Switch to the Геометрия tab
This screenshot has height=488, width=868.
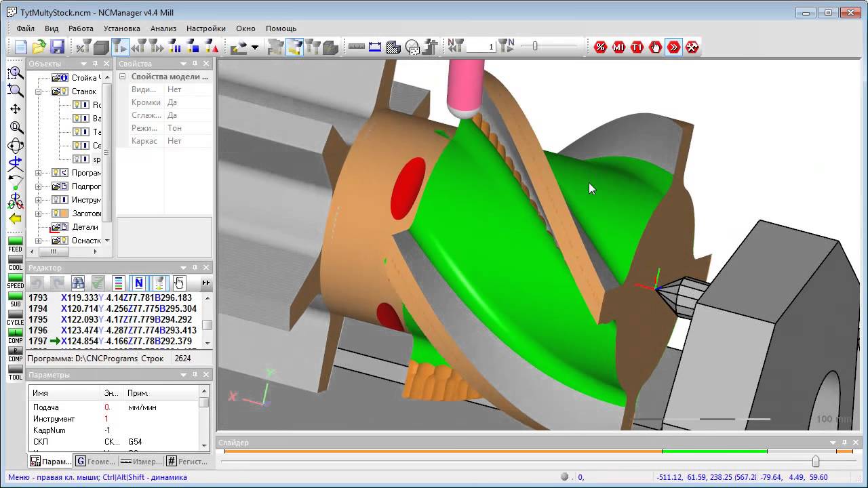click(95, 461)
